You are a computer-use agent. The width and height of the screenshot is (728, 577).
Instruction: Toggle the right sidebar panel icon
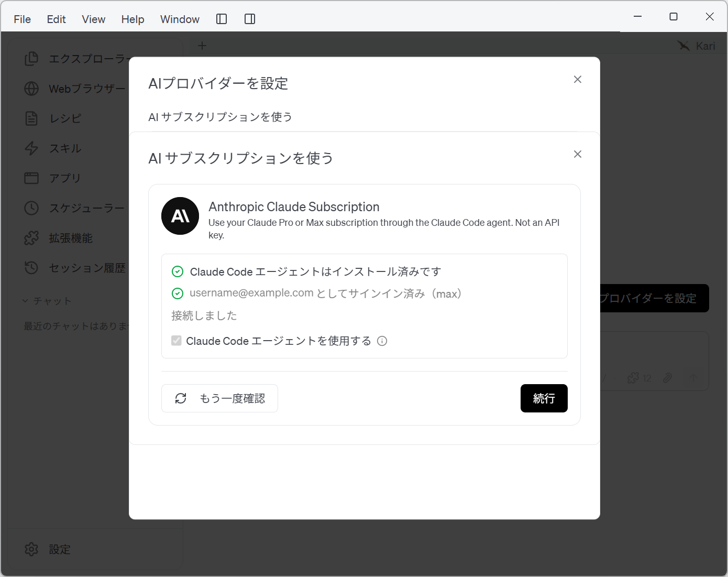pos(250,19)
